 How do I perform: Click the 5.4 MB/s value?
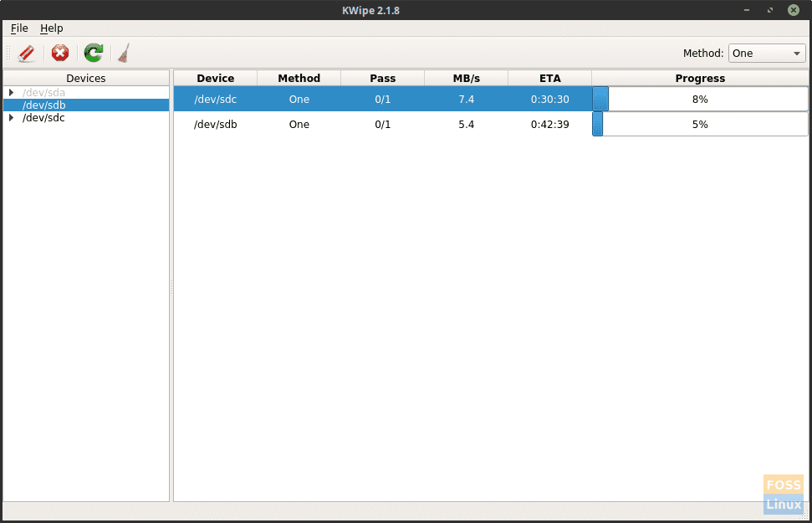point(466,125)
